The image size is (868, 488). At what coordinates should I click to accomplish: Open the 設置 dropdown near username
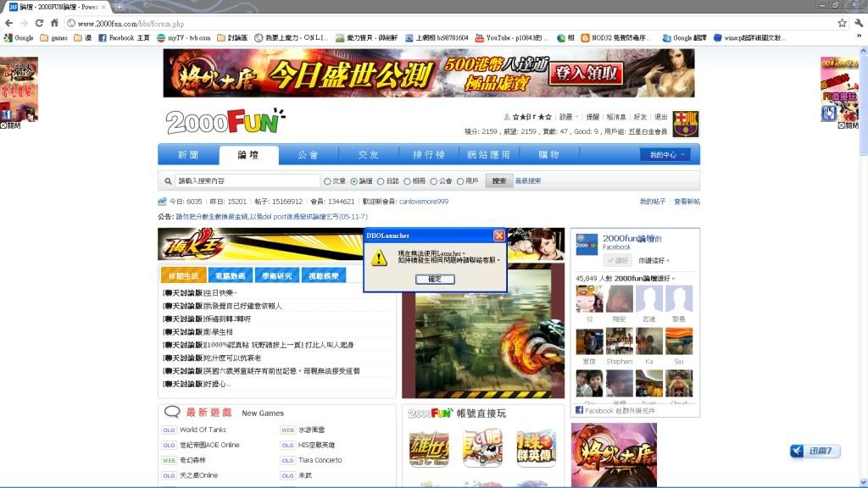[x=568, y=117]
